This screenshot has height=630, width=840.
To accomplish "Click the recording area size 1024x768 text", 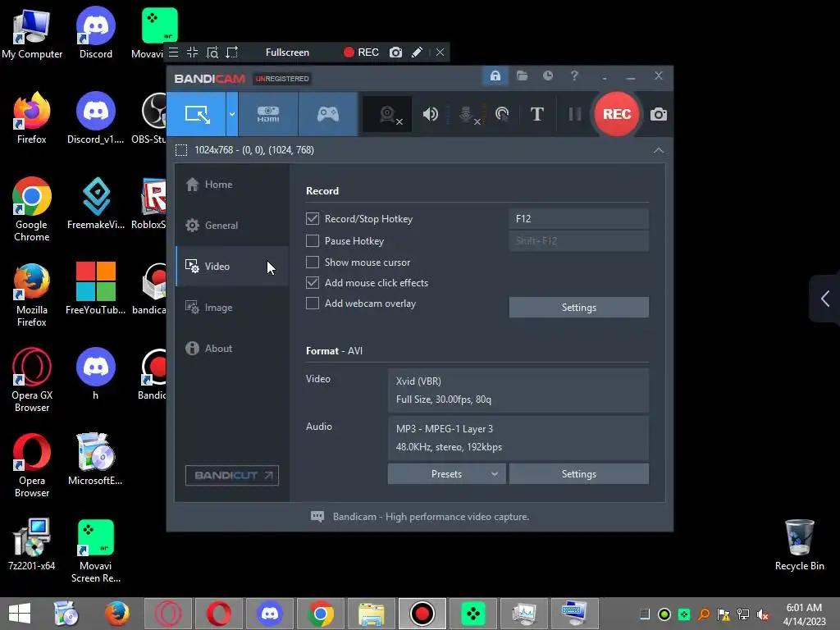I will 254,150.
